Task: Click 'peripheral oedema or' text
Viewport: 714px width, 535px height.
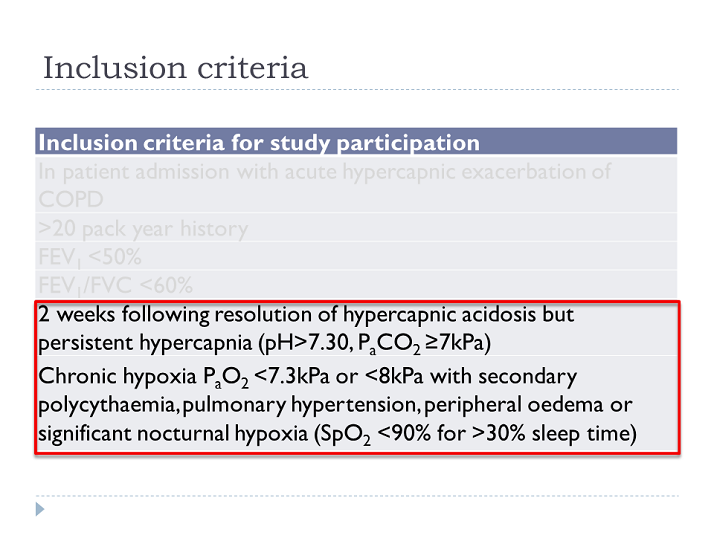Action: [x=528, y=404]
